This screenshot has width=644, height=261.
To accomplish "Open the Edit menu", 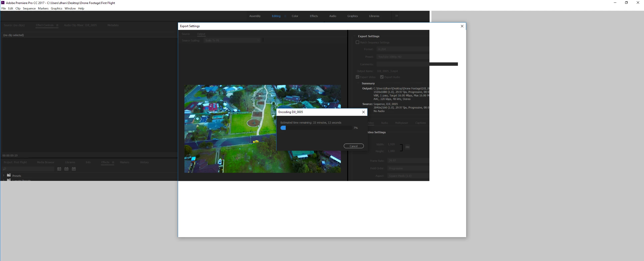I will pyautogui.click(x=11, y=8).
